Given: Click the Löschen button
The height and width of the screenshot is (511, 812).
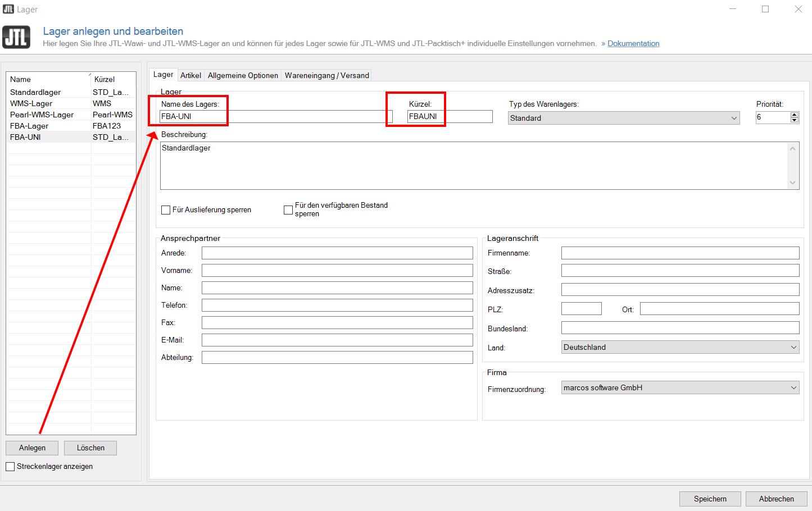Looking at the screenshot, I should [x=90, y=448].
